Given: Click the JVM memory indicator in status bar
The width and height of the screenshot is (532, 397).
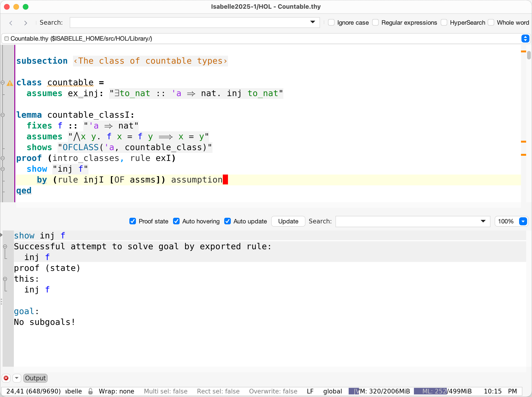Looking at the screenshot, I should click(x=379, y=391).
